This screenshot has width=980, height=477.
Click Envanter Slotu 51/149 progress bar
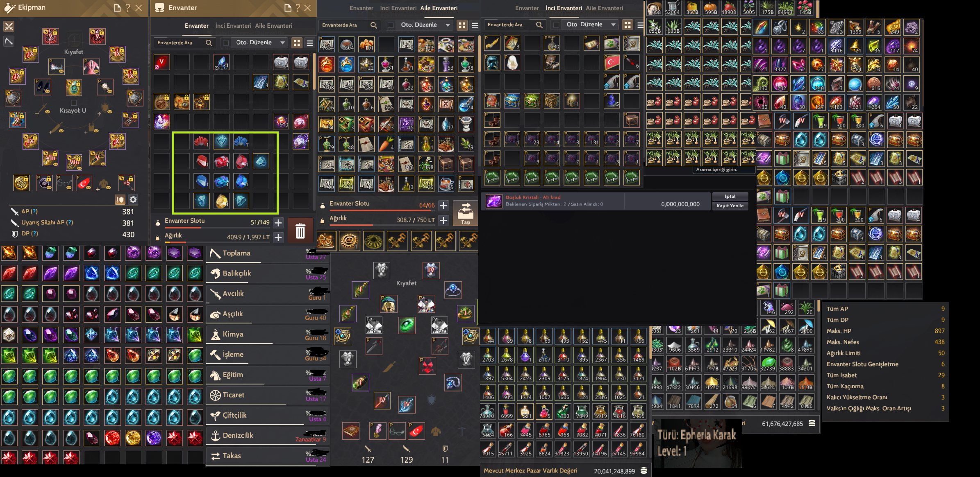(217, 227)
